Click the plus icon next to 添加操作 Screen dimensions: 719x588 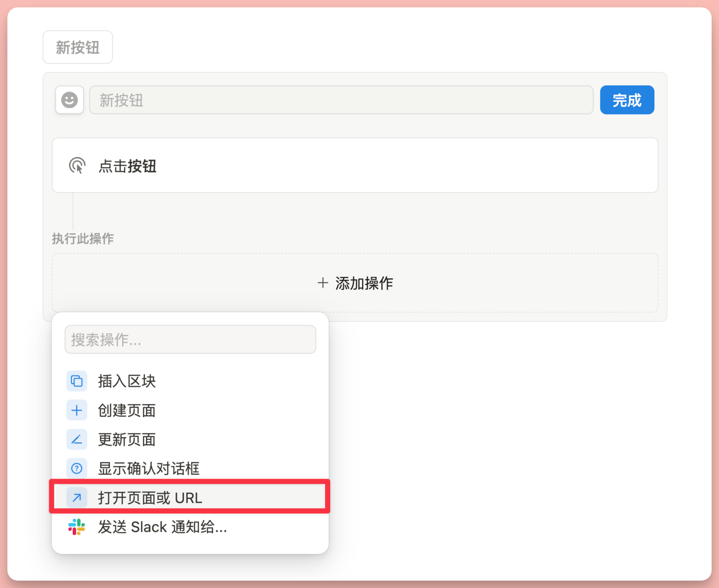(322, 283)
